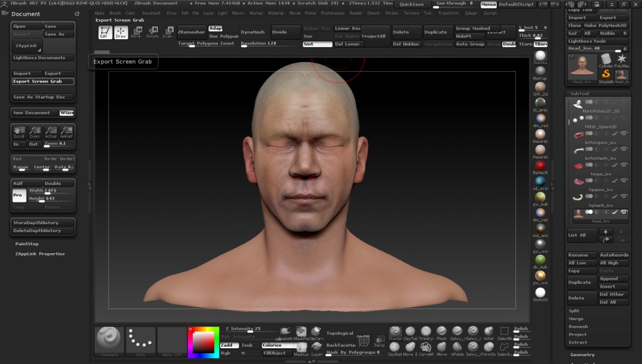Expand the Split subtool section
This screenshot has width=642, height=364.
click(574, 311)
